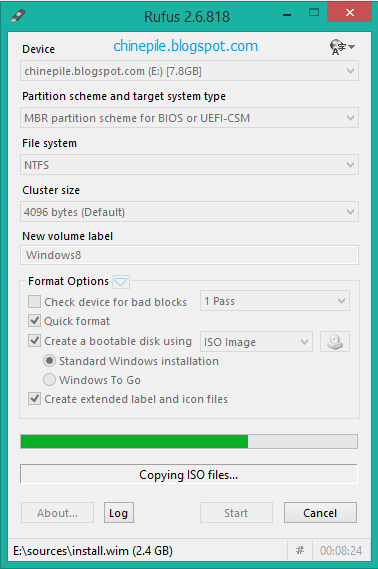
Task: Open the ISO Image boot type dropdown
Action: coord(256,342)
